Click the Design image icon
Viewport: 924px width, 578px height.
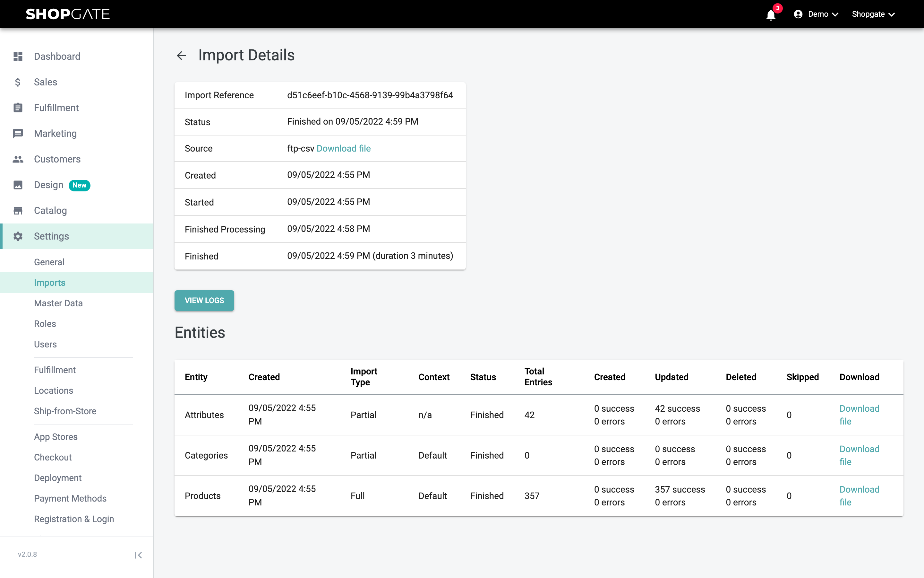[18, 185]
